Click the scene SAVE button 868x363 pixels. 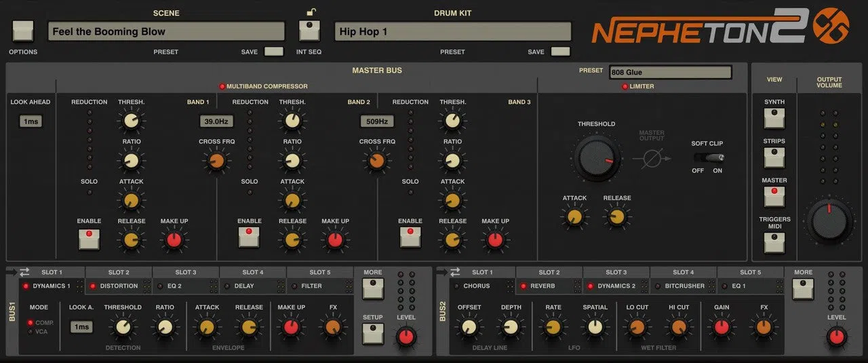(273, 52)
